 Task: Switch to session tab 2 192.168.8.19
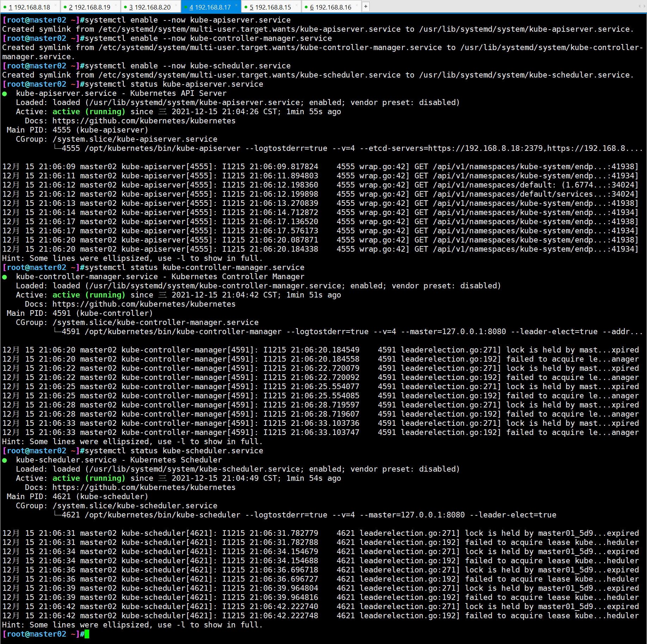(90, 7)
